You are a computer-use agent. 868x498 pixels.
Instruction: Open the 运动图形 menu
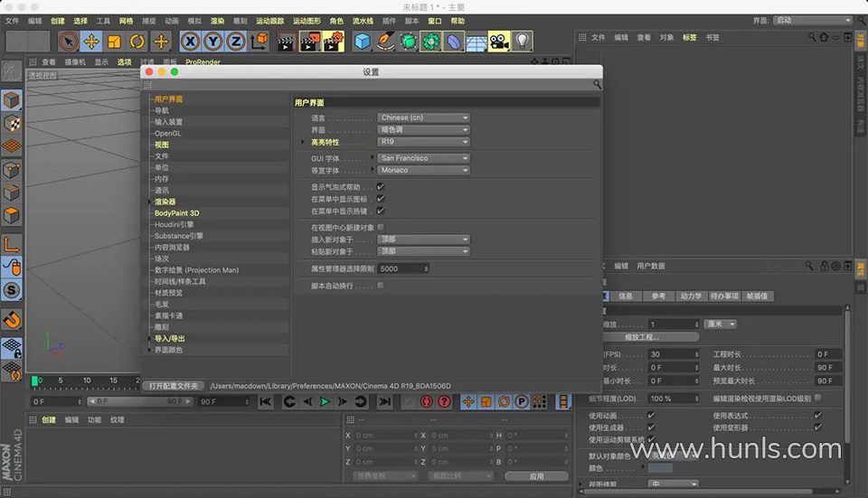[x=307, y=21]
